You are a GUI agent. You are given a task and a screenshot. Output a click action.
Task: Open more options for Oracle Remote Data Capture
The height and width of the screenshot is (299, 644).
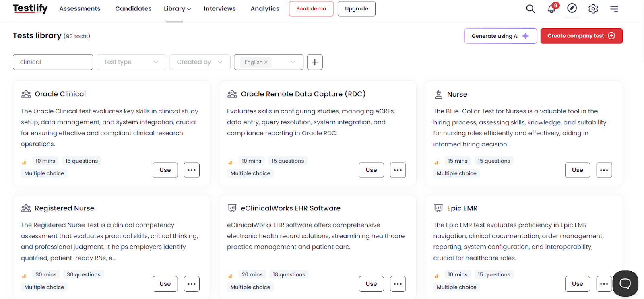pyautogui.click(x=398, y=170)
